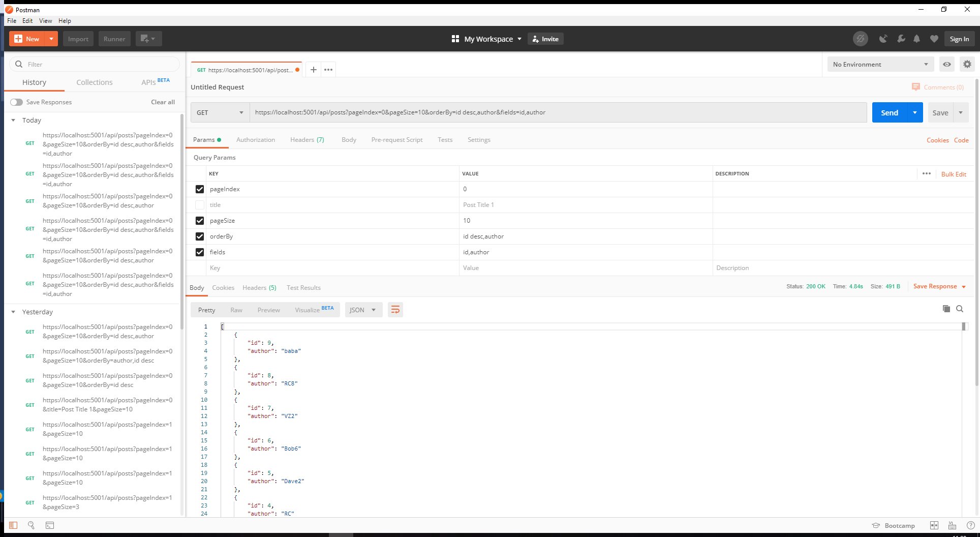Click the Import button

(78, 39)
